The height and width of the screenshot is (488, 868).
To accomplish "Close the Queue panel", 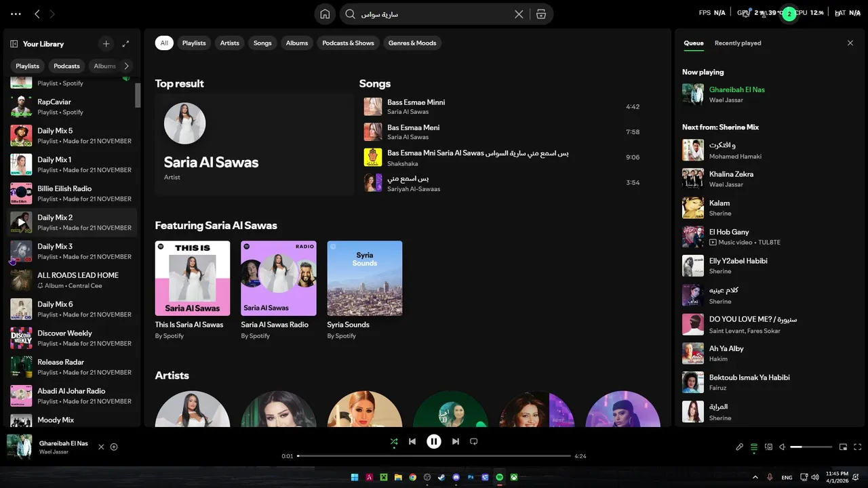I will pyautogui.click(x=850, y=43).
